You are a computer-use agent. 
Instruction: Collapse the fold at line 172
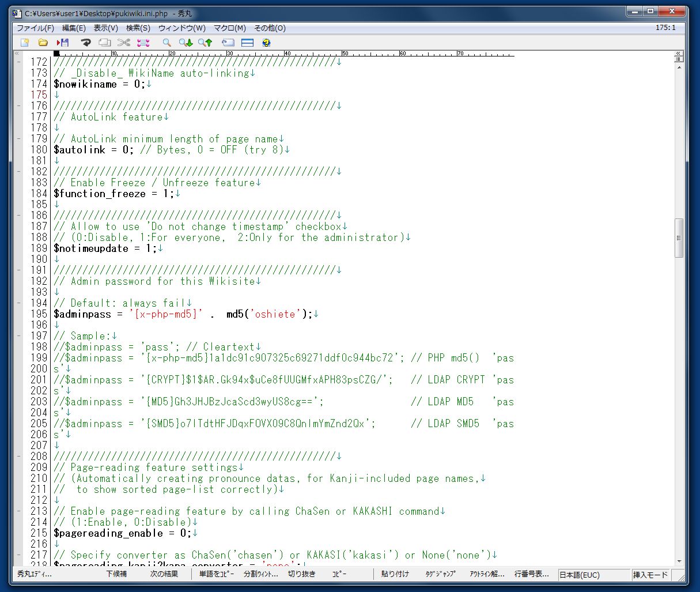pos(18,62)
